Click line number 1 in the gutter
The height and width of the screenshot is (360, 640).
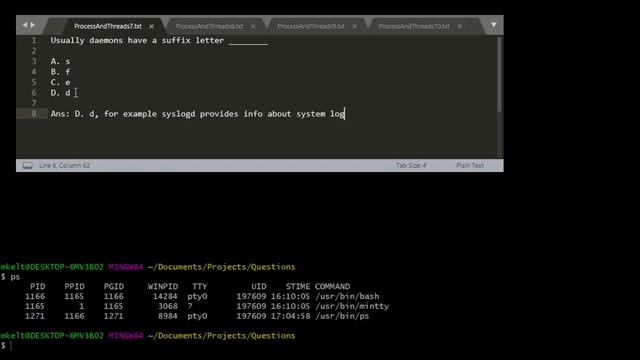(34, 40)
